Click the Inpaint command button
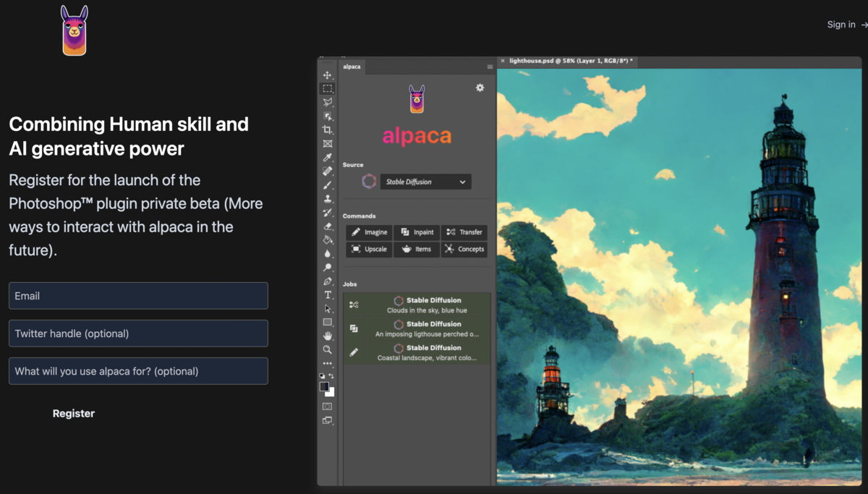Viewport: 868px width, 494px height. pyautogui.click(x=417, y=232)
